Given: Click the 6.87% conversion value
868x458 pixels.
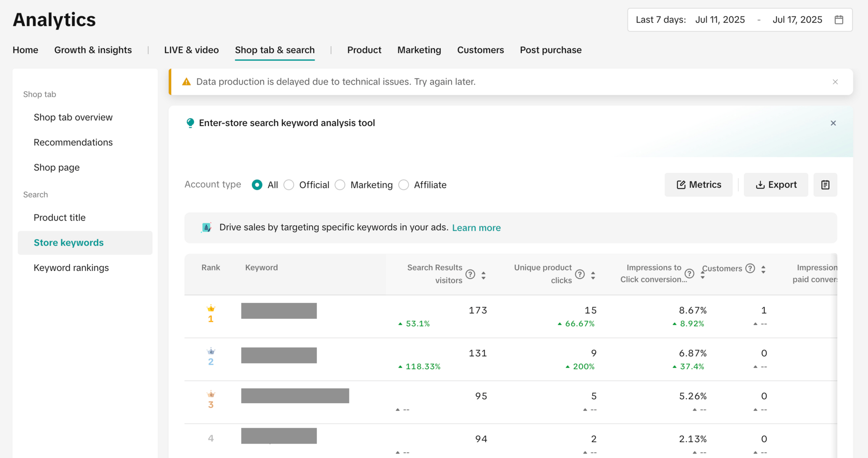Looking at the screenshot, I should click(693, 354).
